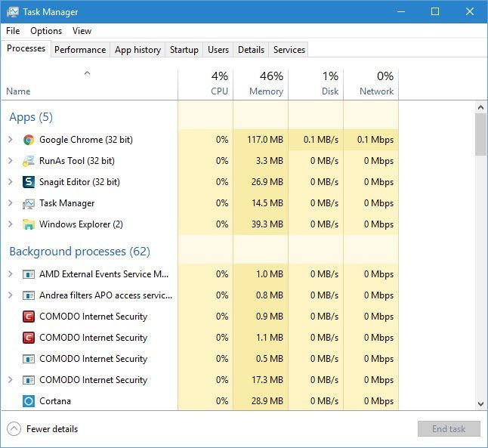Click the AMD External Events Service icon

pos(29,274)
